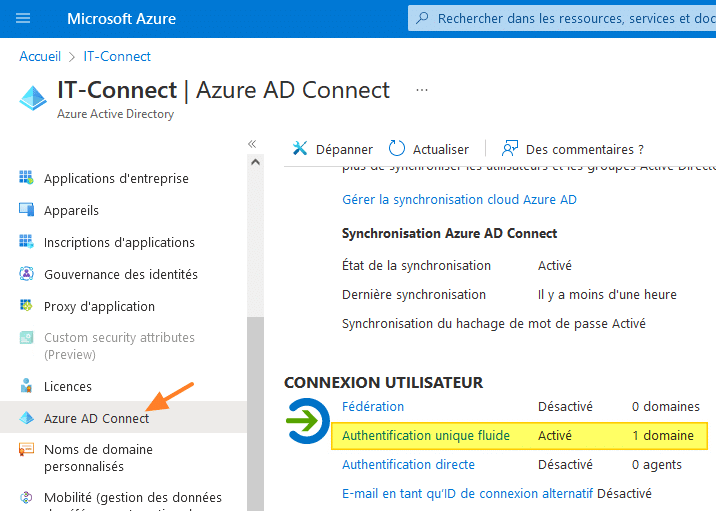Open the hamburger portal menu
Image resolution: width=716 pixels, height=511 pixels.
point(24,18)
